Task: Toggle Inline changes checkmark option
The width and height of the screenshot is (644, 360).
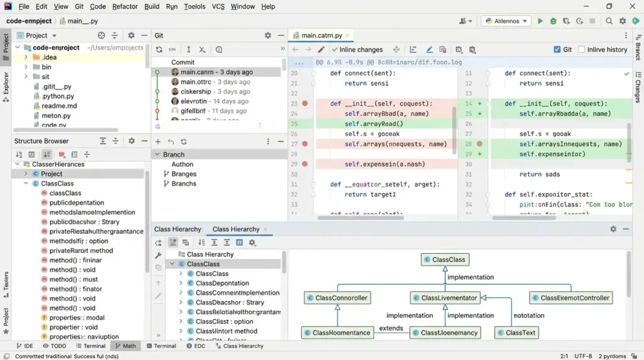Action: click(x=357, y=50)
